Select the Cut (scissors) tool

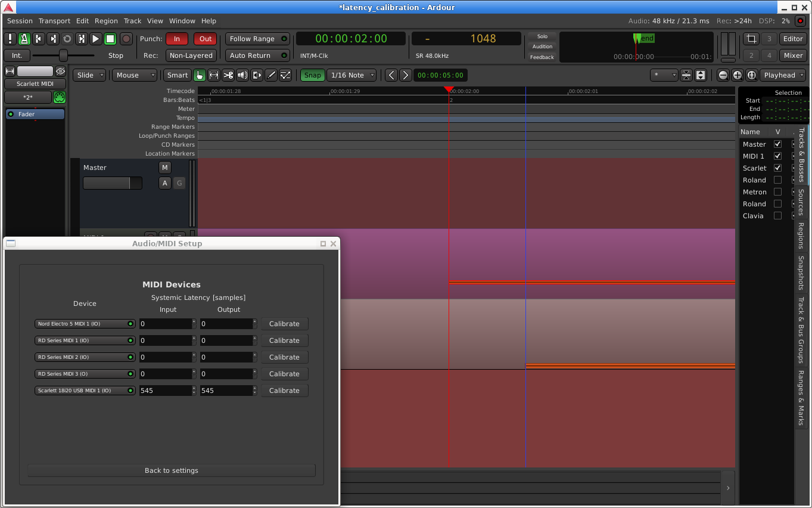coord(228,75)
